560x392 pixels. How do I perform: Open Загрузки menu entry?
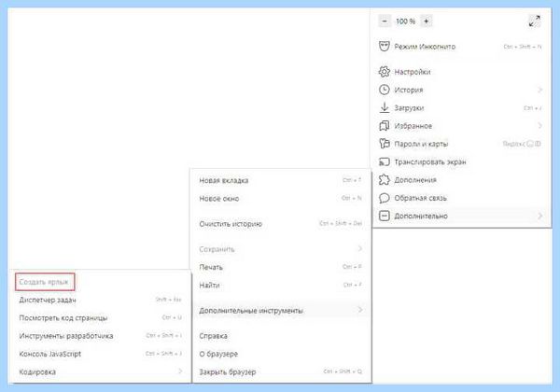pyautogui.click(x=462, y=108)
